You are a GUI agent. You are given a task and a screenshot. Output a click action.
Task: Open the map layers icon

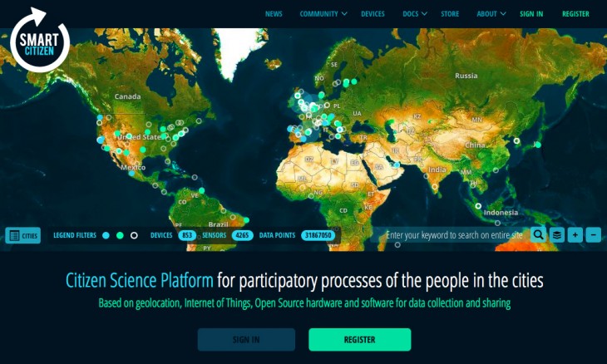[557, 235]
